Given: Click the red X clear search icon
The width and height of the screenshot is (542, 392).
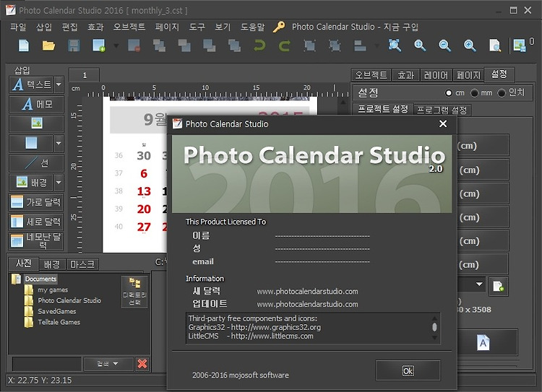Looking at the screenshot, I should tap(142, 364).
